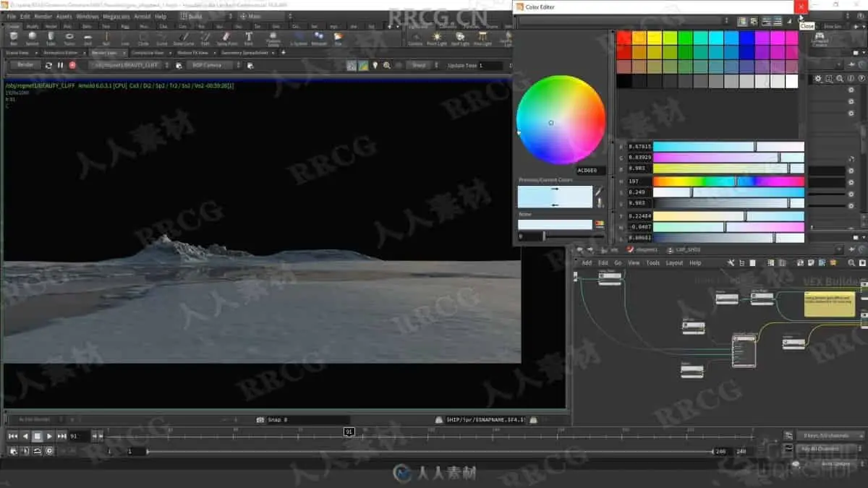868x488 pixels.
Task: Open the ROP Camera dropdown
Action: 213,65
